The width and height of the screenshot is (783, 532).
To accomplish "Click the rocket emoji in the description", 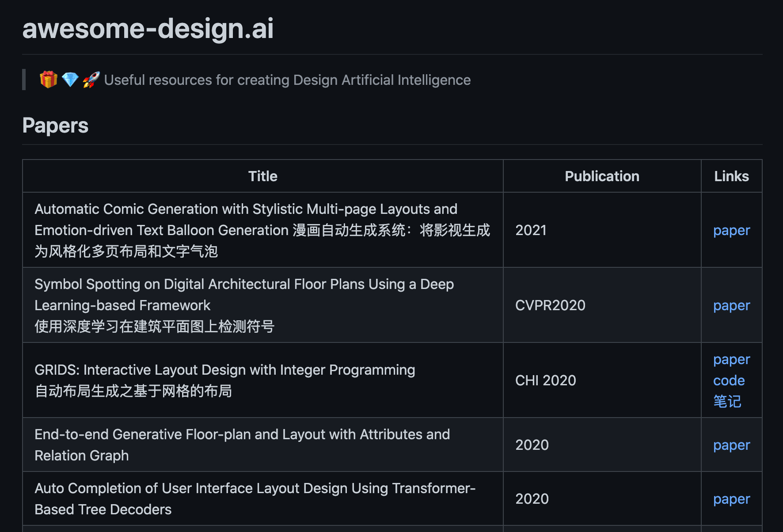I will (91, 80).
